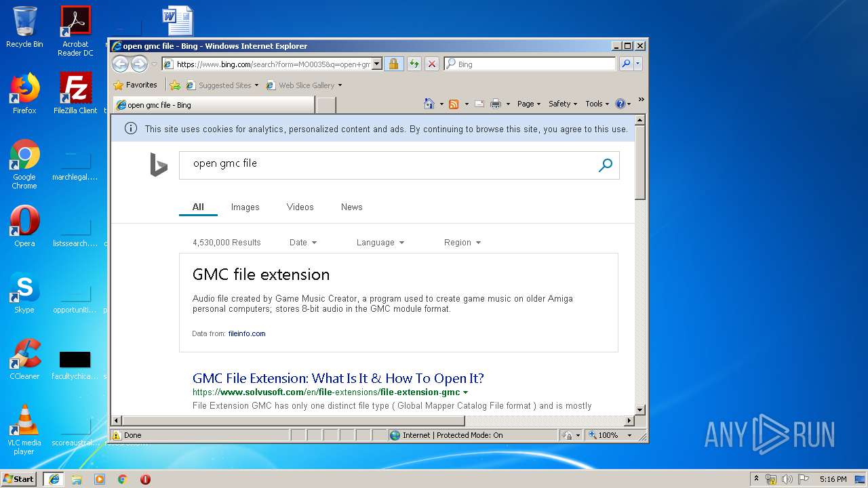Expand the Date filter dropdown
Viewport: 868px width, 488px height.
point(302,242)
